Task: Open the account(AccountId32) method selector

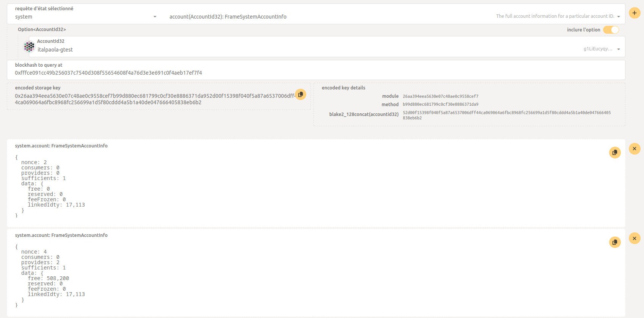Action: point(227,17)
